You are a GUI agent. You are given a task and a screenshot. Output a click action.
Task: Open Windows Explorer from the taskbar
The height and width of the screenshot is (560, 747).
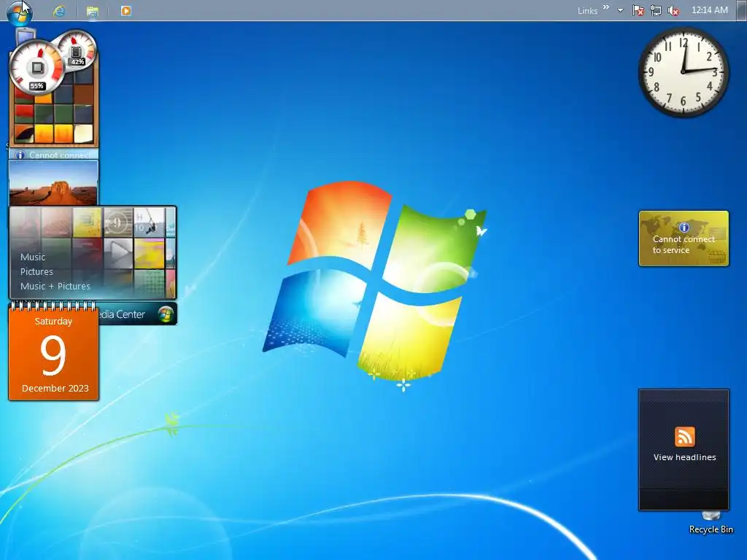click(x=93, y=11)
